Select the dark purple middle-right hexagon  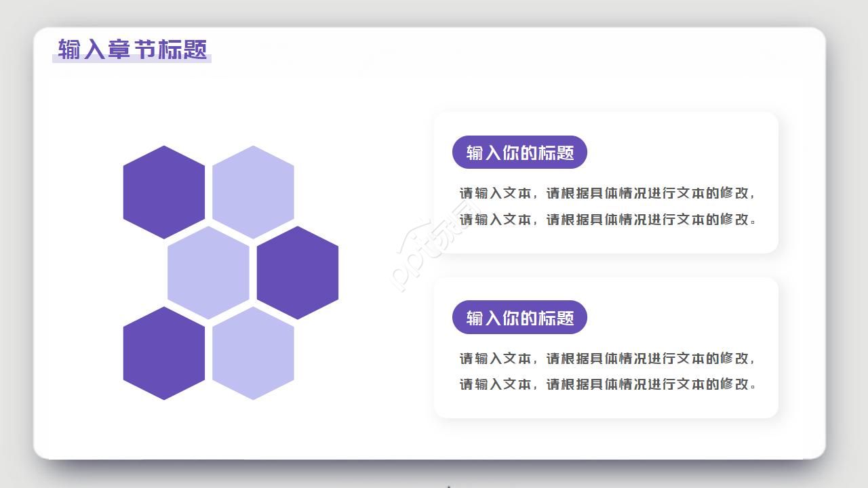tap(298, 271)
